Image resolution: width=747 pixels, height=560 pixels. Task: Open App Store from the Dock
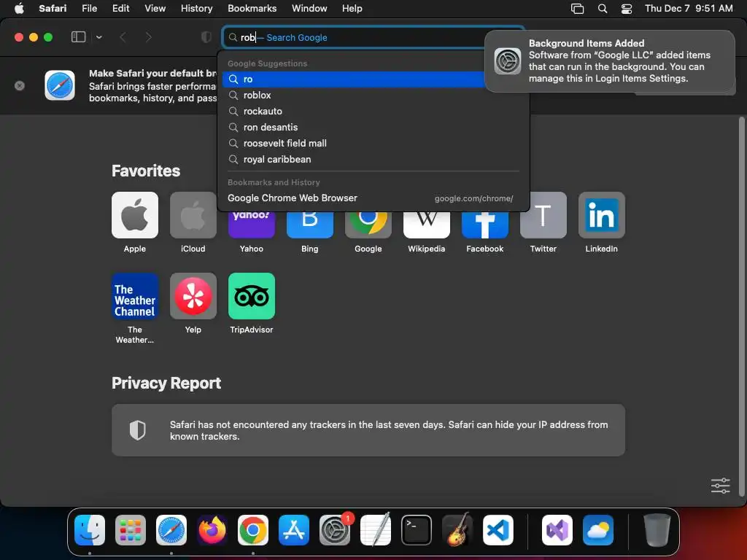point(294,529)
